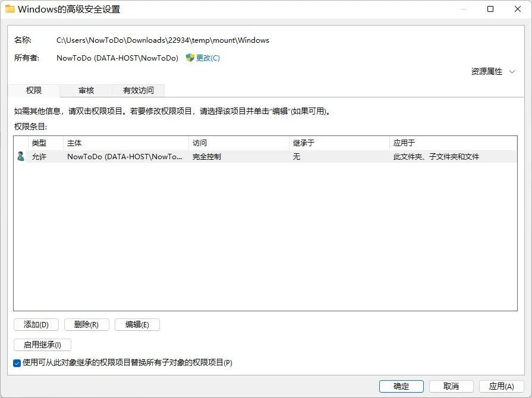Switch to the 权限 tab

(34, 90)
